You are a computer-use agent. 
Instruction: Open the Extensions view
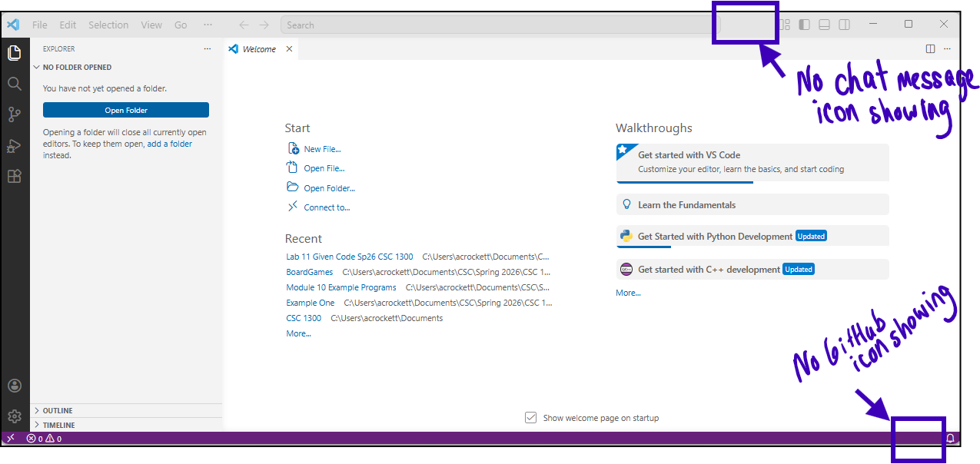[x=14, y=176]
